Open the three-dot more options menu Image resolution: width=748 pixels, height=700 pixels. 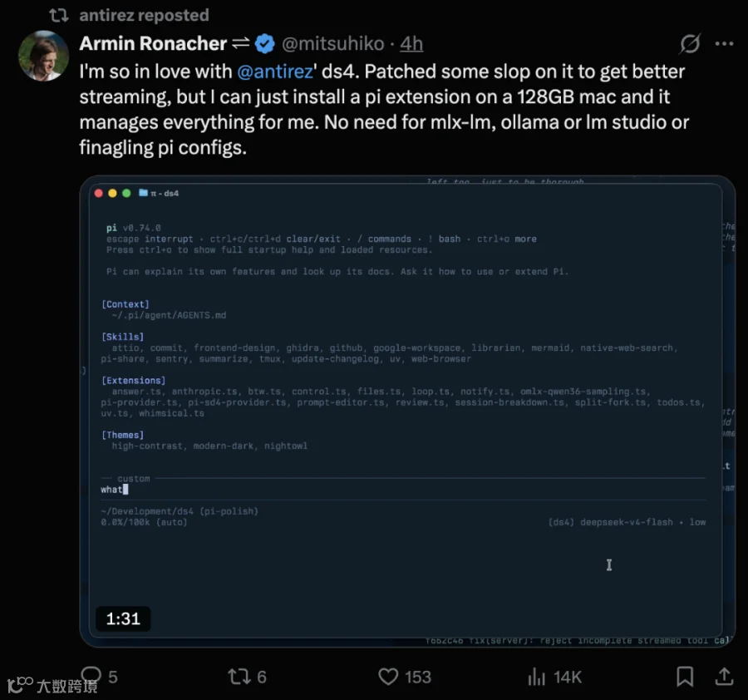[x=724, y=44]
